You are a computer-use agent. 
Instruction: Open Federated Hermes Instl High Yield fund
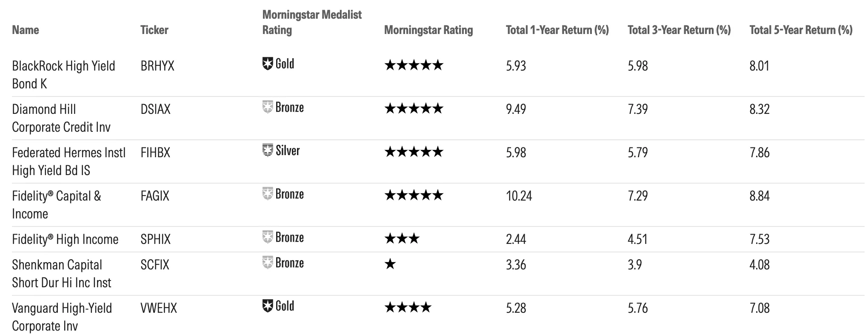pyautogui.click(x=69, y=161)
